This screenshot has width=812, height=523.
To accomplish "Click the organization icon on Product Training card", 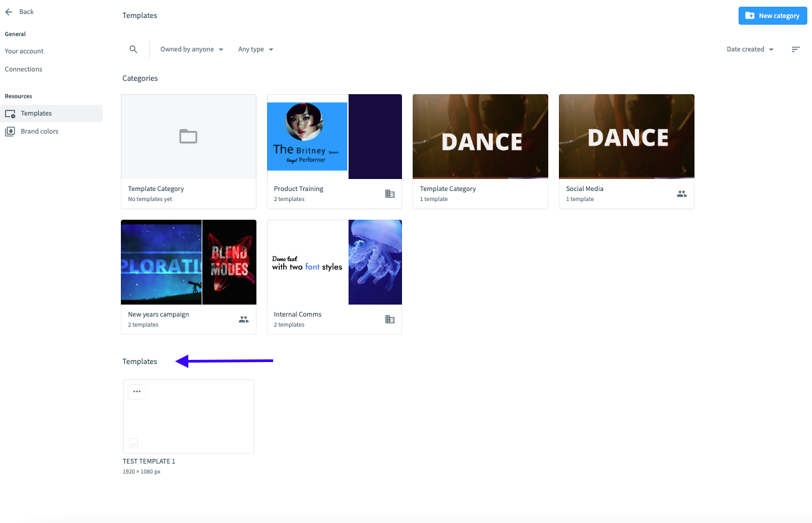I will coord(390,194).
